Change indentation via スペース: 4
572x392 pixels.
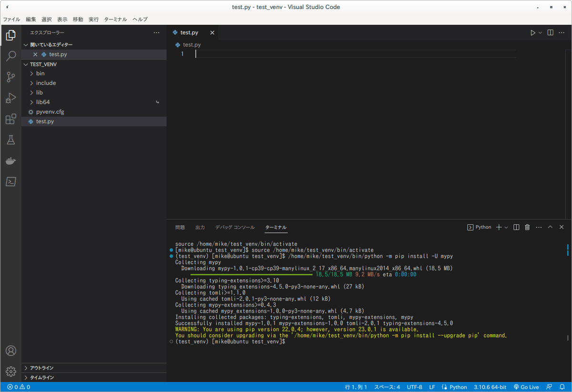coord(387,387)
